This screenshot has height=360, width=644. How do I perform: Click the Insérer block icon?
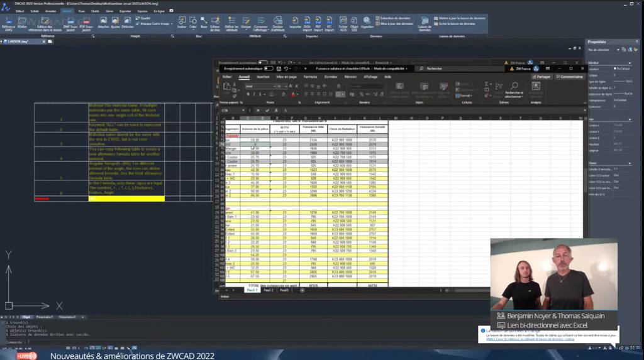tap(182, 23)
